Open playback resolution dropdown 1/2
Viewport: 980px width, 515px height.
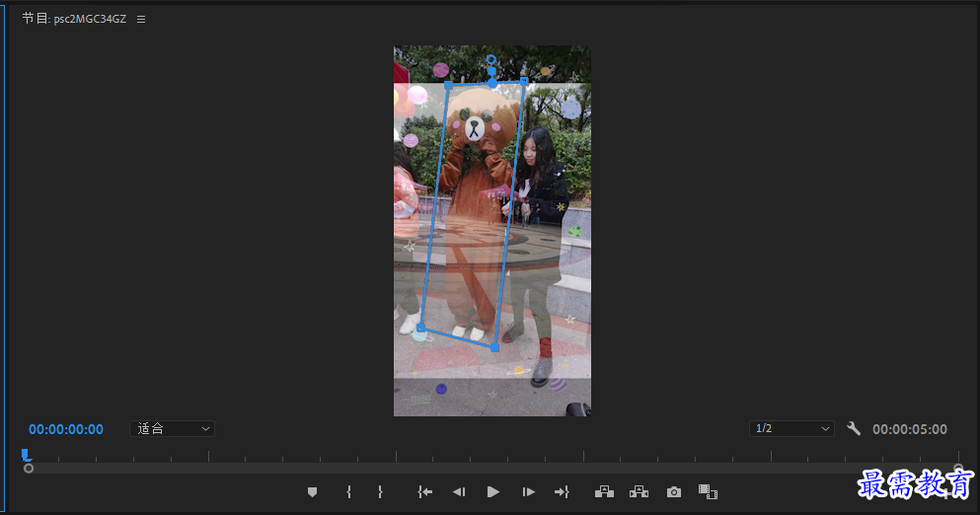(792, 429)
